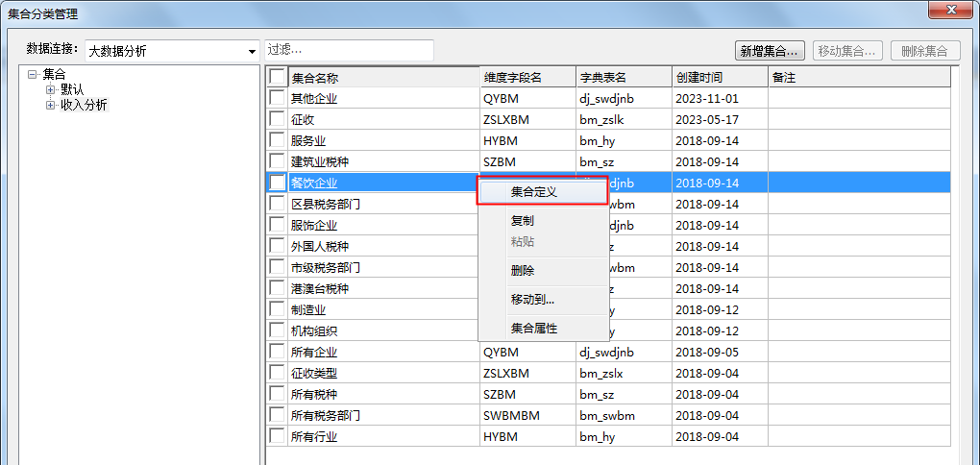
Task: Tick the checkbox for 其他企业
Action: (x=277, y=98)
